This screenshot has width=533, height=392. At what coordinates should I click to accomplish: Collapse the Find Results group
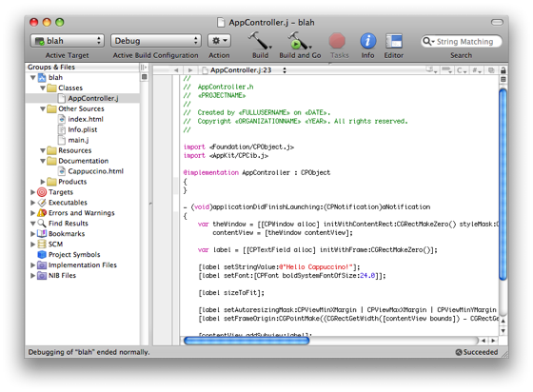click(x=33, y=224)
